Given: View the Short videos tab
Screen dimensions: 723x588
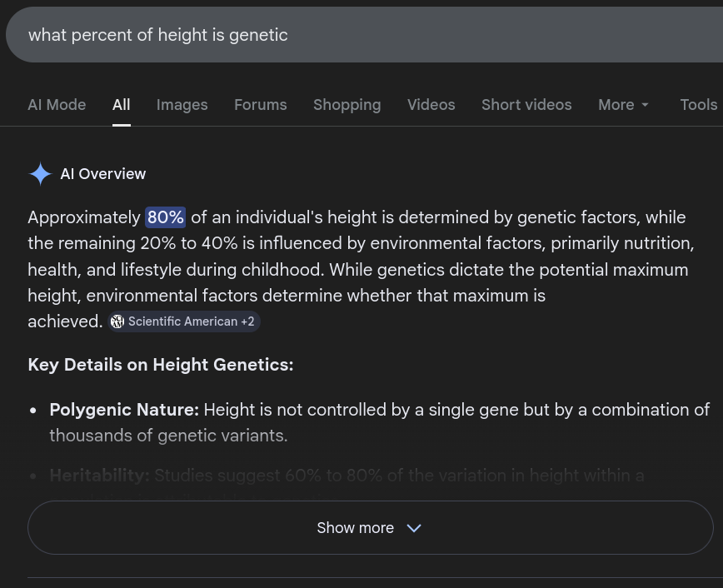Looking at the screenshot, I should tap(526, 105).
